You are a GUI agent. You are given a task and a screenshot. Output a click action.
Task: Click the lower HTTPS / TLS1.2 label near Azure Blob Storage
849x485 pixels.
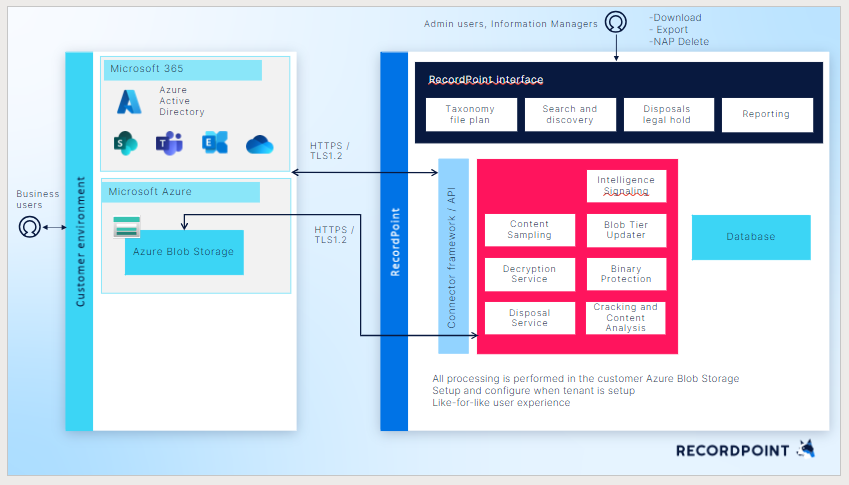pyautogui.click(x=334, y=235)
